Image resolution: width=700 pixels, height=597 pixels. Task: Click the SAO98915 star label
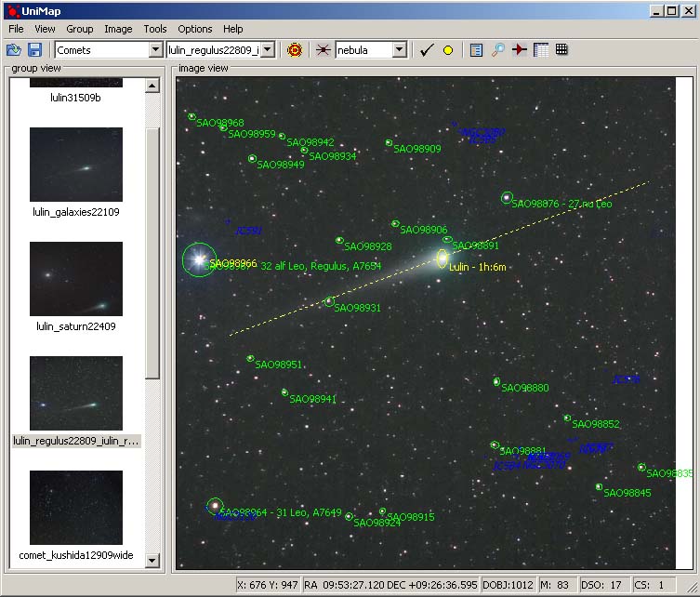coord(411,517)
